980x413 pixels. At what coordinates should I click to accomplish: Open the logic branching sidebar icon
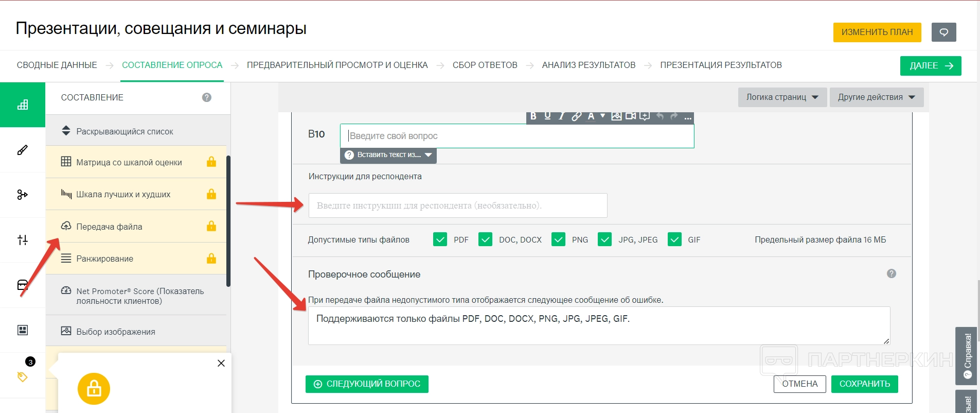(x=23, y=195)
